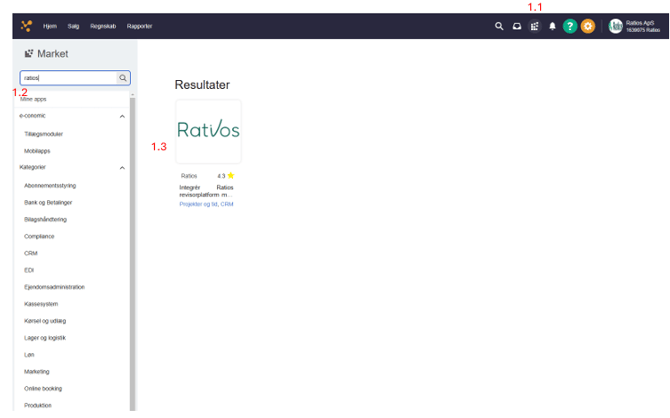Select Mine apps in sidebar
670x418 pixels.
point(33,99)
